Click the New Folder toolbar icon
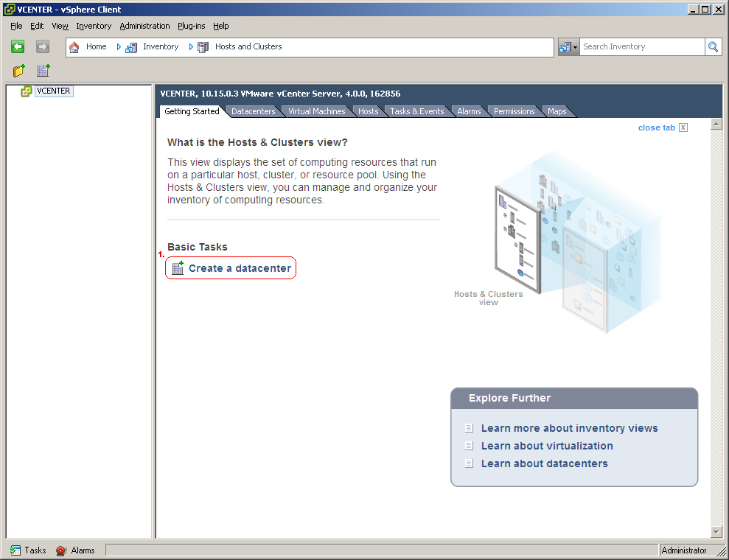 click(19, 71)
